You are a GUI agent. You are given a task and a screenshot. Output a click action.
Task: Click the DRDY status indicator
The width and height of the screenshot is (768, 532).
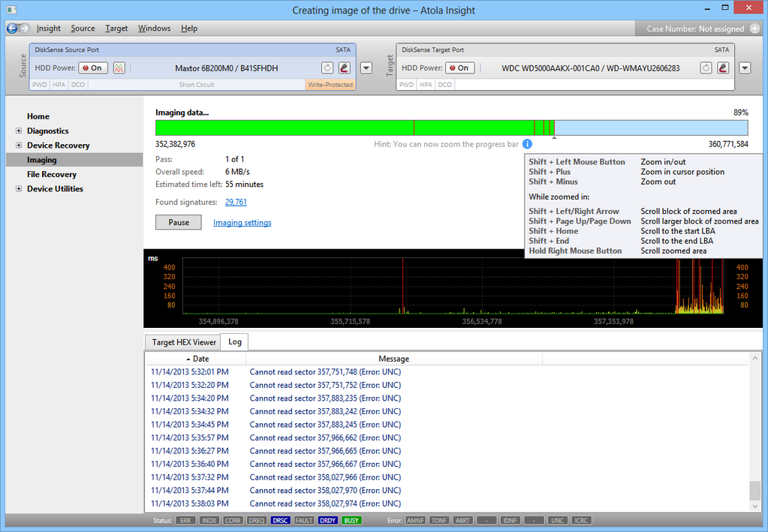click(327, 520)
